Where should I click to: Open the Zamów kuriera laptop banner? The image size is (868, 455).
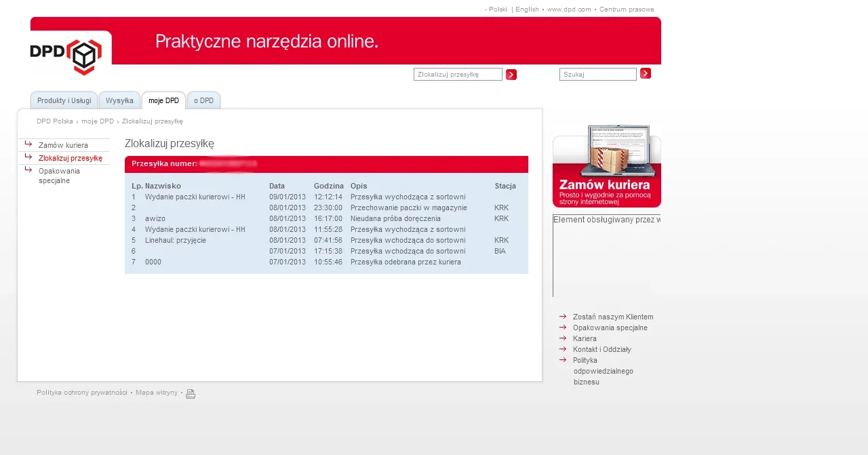(606, 167)
